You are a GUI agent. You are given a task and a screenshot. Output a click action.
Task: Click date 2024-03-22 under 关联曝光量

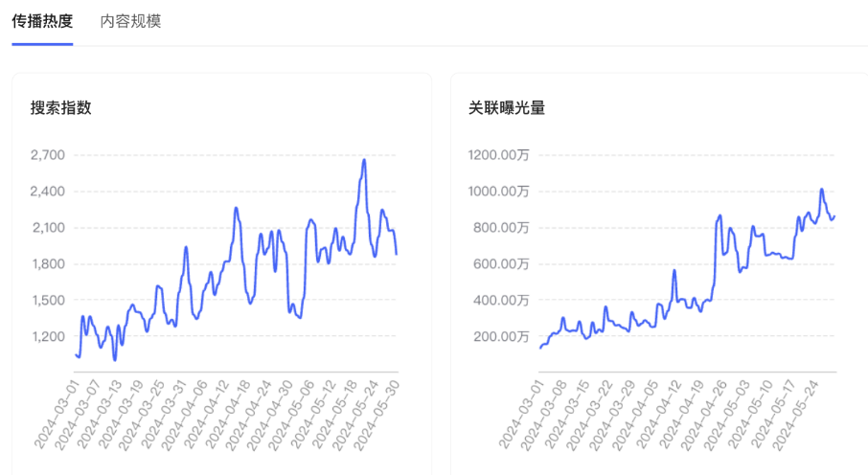coord(589,414)
